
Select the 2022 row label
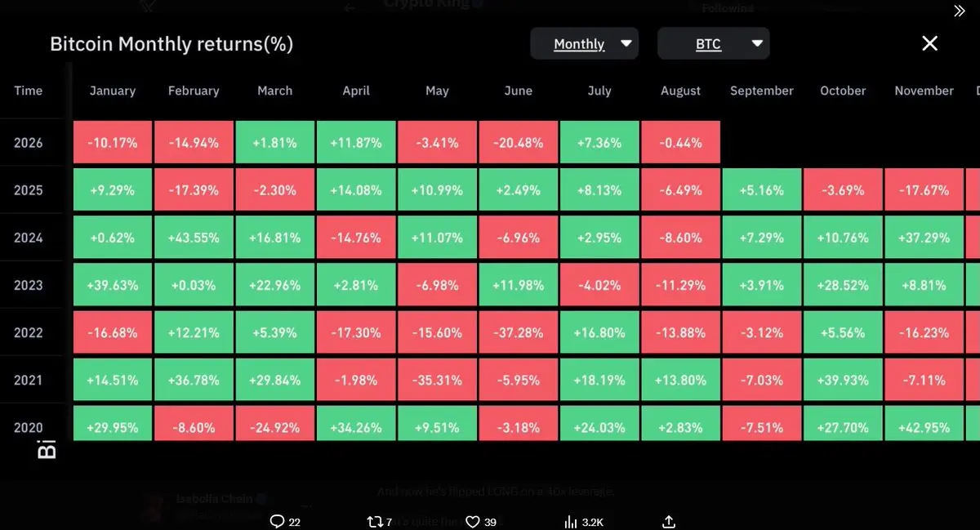click(28, 332)
